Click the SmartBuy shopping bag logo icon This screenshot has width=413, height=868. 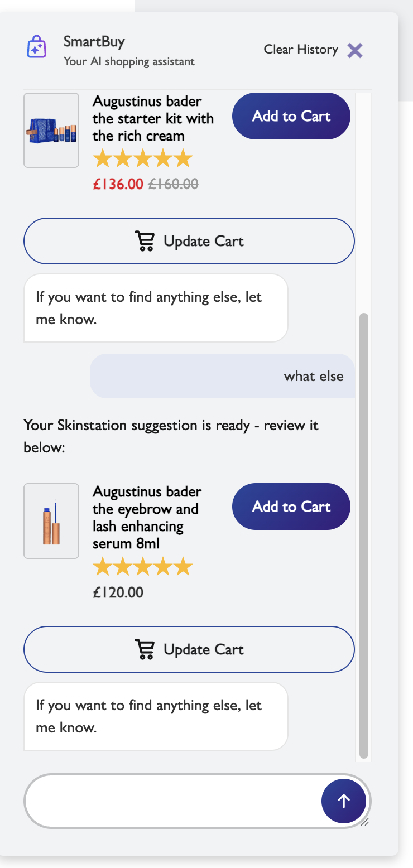click(x=37, y=47)
